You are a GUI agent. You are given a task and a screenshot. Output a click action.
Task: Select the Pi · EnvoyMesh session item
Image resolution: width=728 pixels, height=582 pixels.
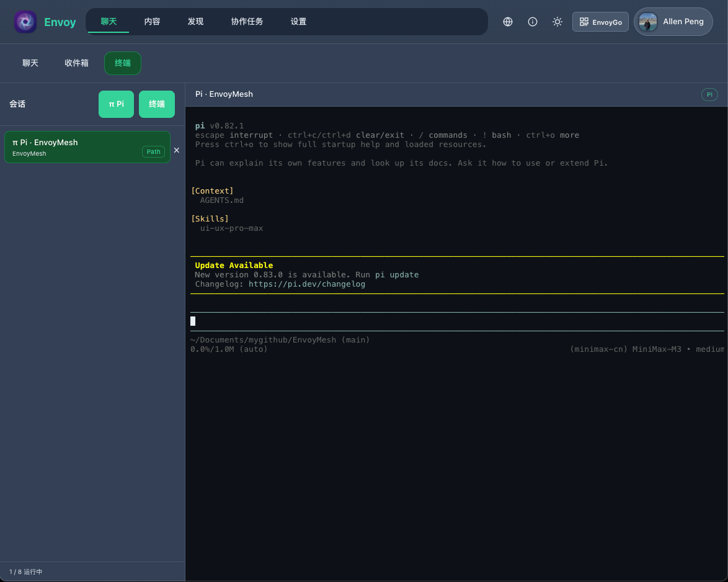[x=87, y=147]
